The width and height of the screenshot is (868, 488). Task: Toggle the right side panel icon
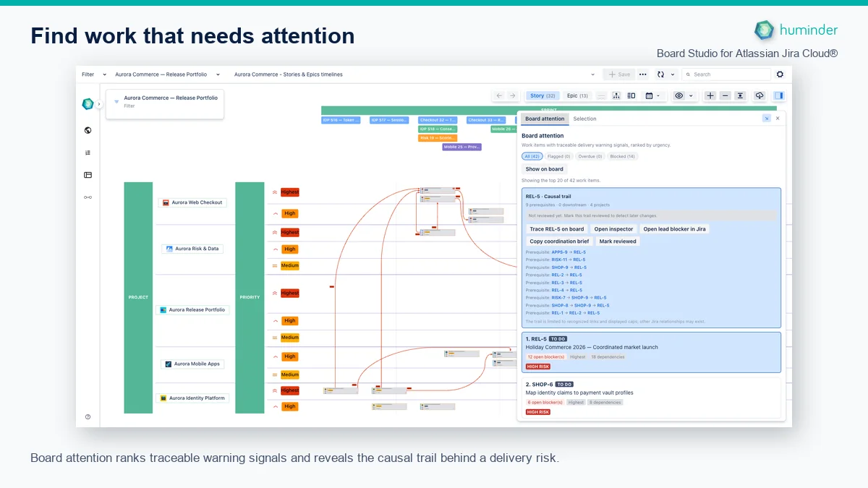coord(779,95)
